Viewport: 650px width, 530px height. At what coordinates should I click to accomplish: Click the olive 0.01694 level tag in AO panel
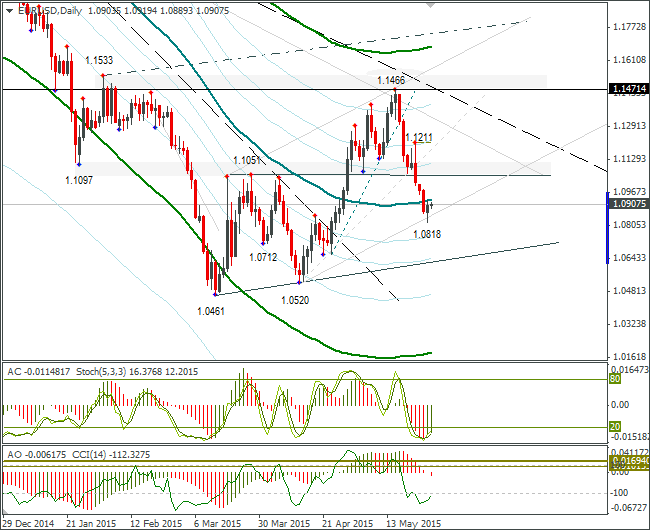click(x=630, y=460)
